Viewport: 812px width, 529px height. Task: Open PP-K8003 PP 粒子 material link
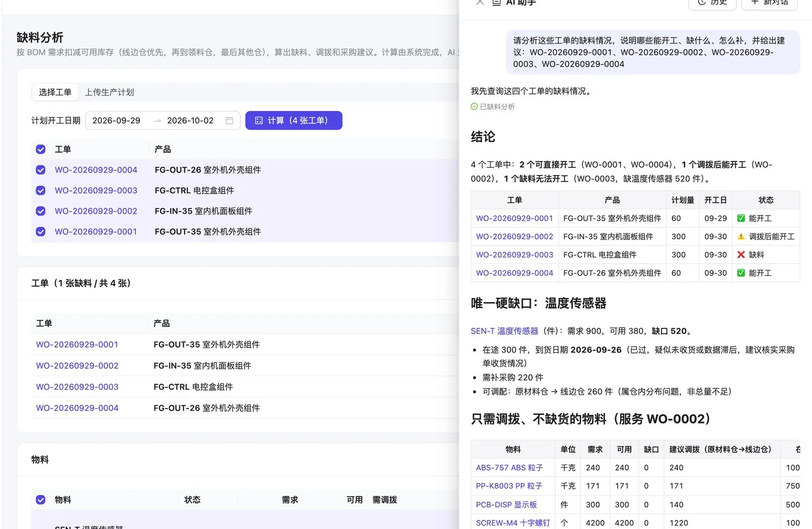click(509, 486)
